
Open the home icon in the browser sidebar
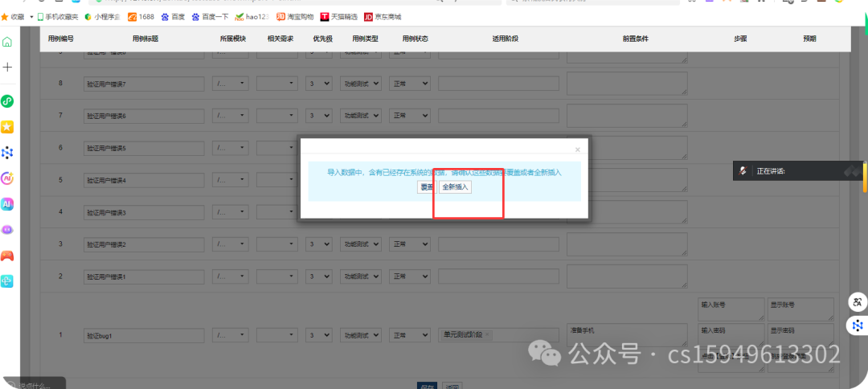(x=7, y=42)
